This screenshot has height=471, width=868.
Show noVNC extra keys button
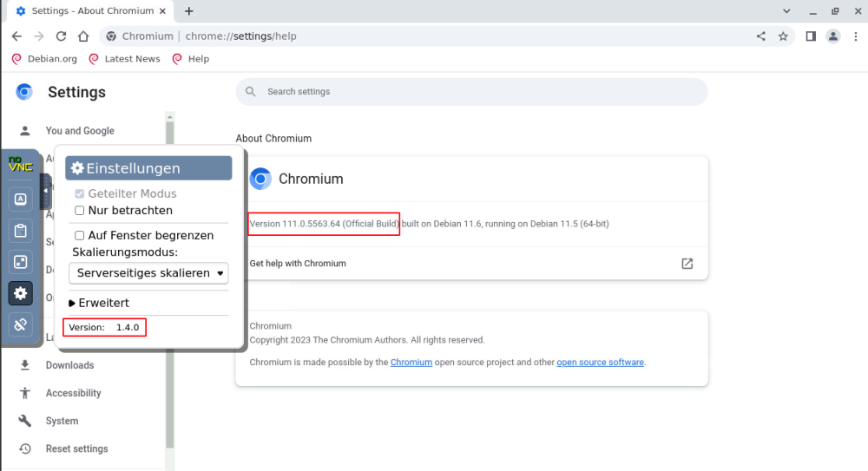(x=21, y=200)
